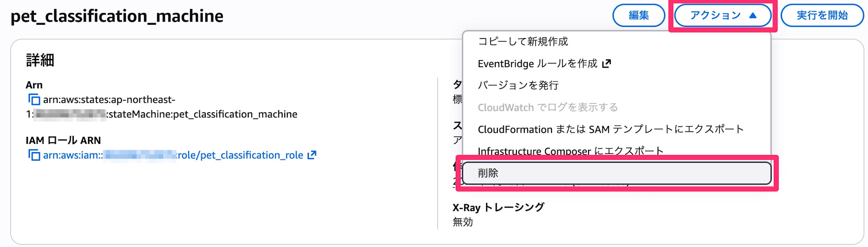This screenshot has width=868, height=247.
Task: Click the X-Ray トレーシング label
Action: click(x=498, y=208)
